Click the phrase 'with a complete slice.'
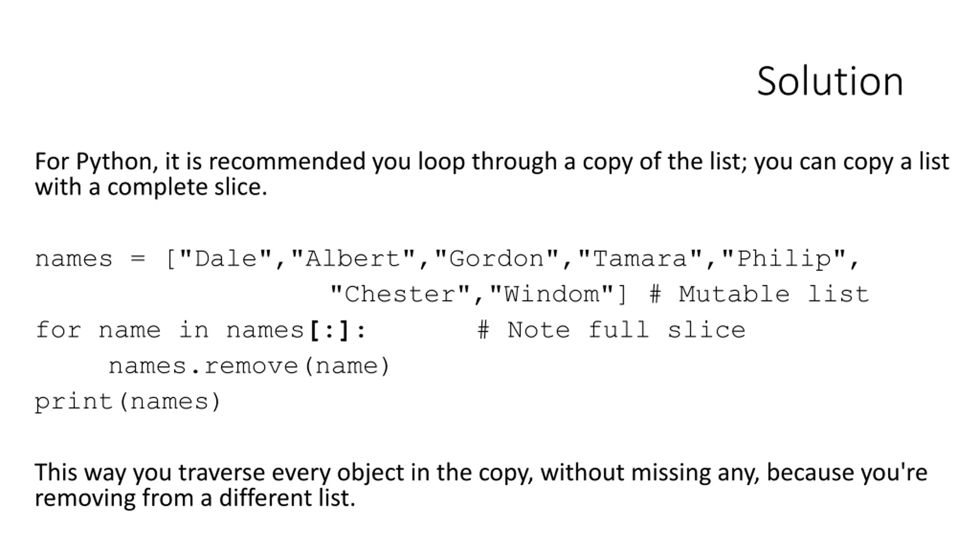This screenshot has width=980, height=551. point(151,187)
